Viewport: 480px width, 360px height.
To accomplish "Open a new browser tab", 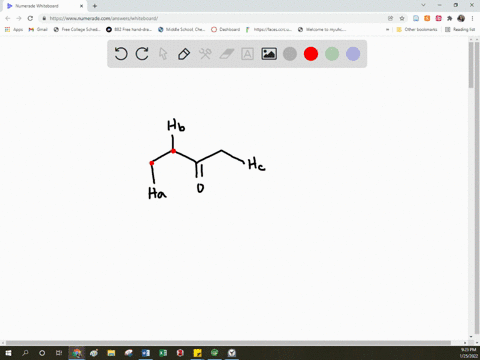I will (x=95, y=6).
